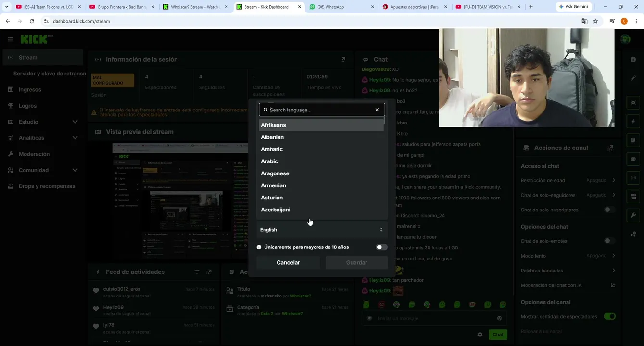The height and width of the screenshot is (346, 644).
Task: Clear the language search with X icon
Action: tap(377, 110)
